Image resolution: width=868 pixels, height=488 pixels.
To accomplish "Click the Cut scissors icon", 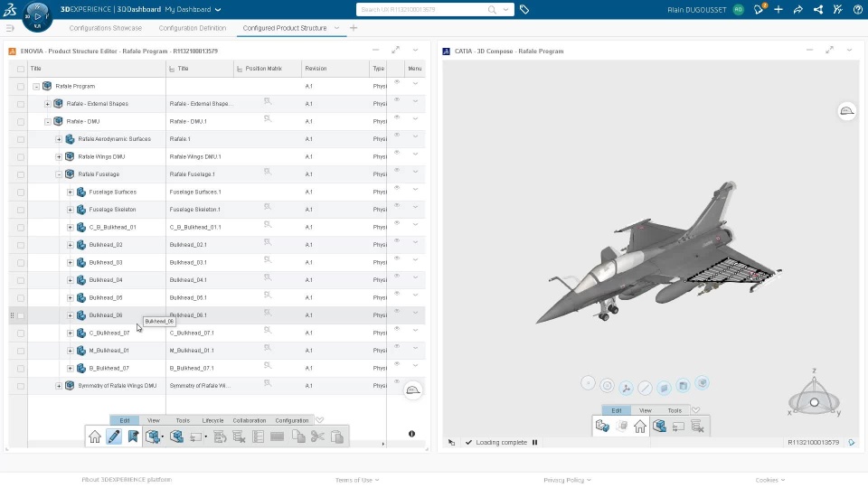I will [317, 436].
